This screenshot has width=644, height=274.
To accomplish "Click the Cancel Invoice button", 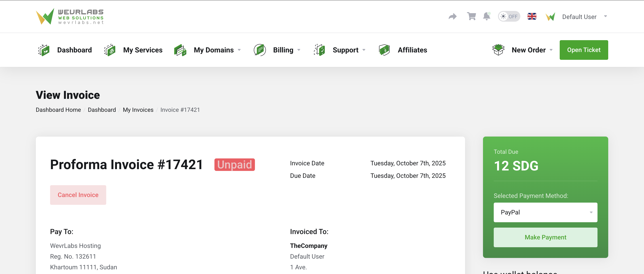I will tap(78, 195).
